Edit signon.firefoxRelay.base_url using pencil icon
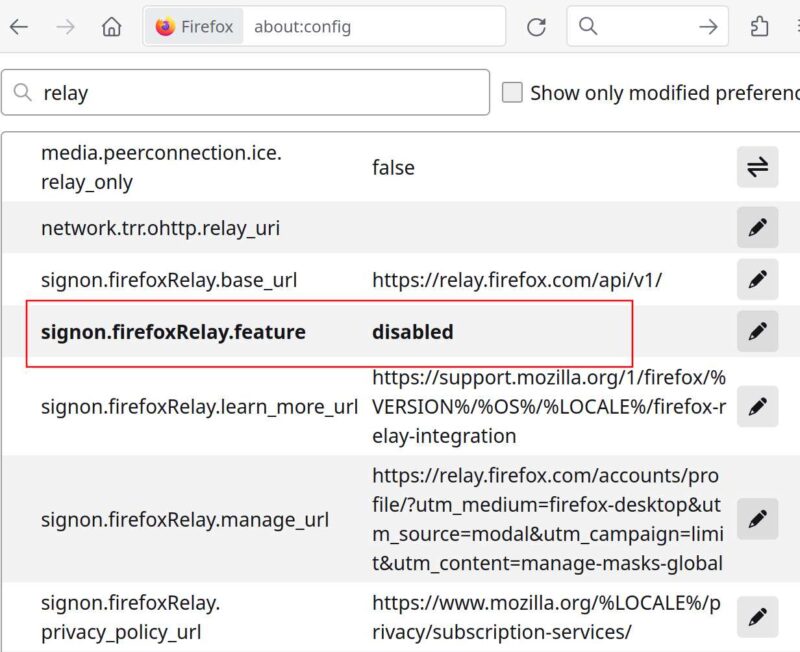 pos(758,280)
